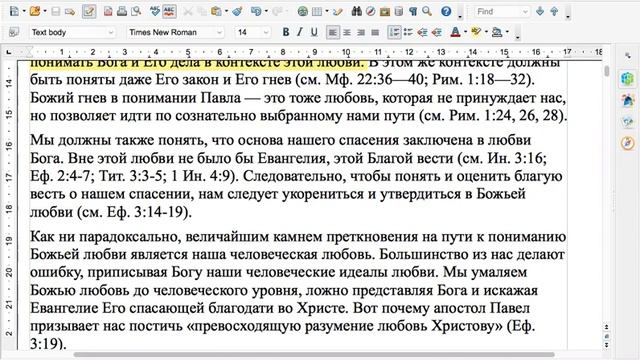Set paragraph alignment to Justified
The width and height of the screenshot is (640, 360).
375,32
